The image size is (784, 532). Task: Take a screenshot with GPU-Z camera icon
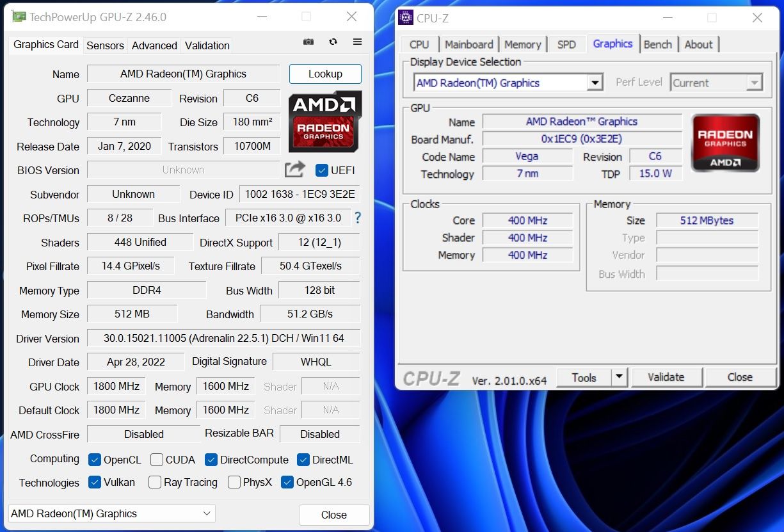pyautogui.click(x=308, y=42)
